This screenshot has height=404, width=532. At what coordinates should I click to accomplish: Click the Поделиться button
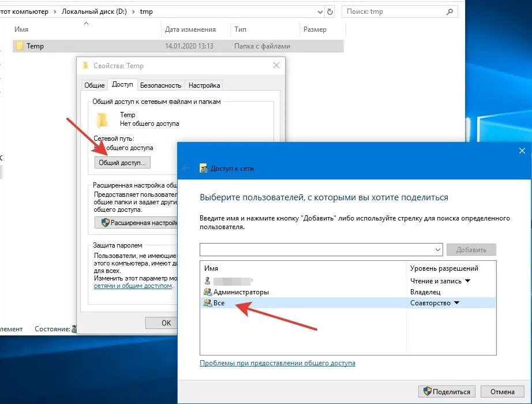coord(447,391)
